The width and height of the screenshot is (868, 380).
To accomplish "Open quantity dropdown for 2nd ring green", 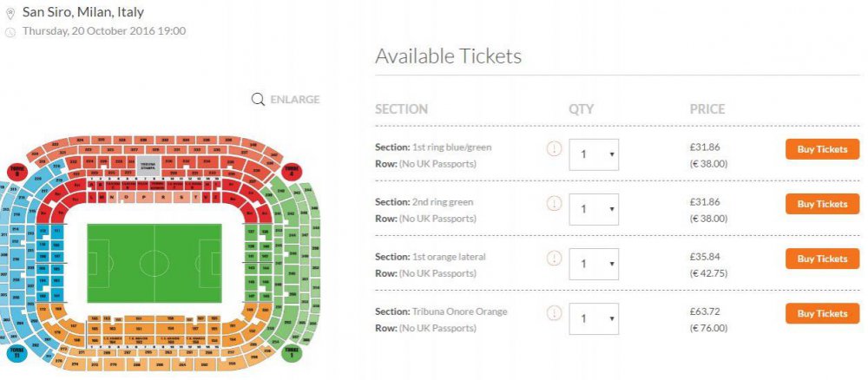I will pyautogui.click(x=594, y=209).
